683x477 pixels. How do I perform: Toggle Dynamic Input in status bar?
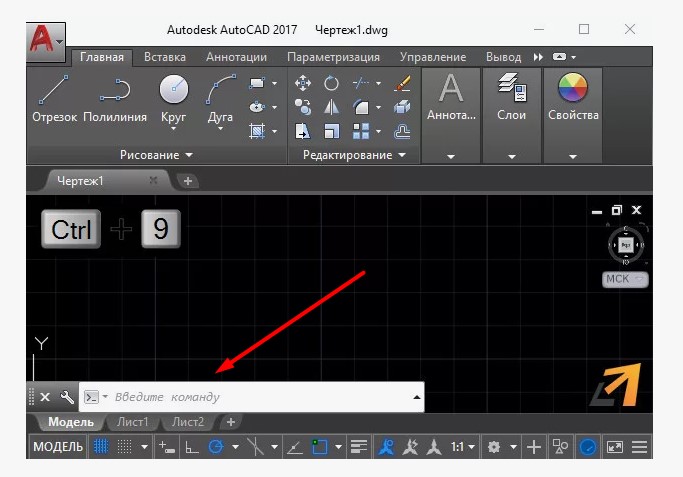click(166, 447)
